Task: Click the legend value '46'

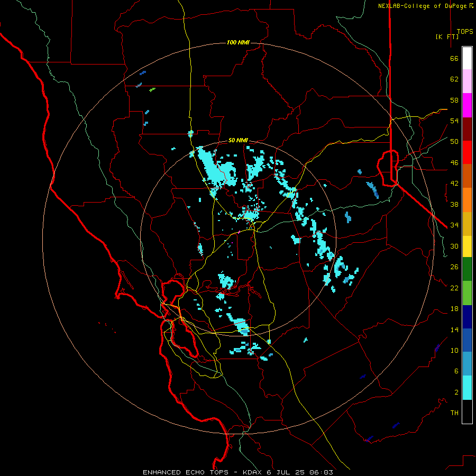Action: coord(454,163)
